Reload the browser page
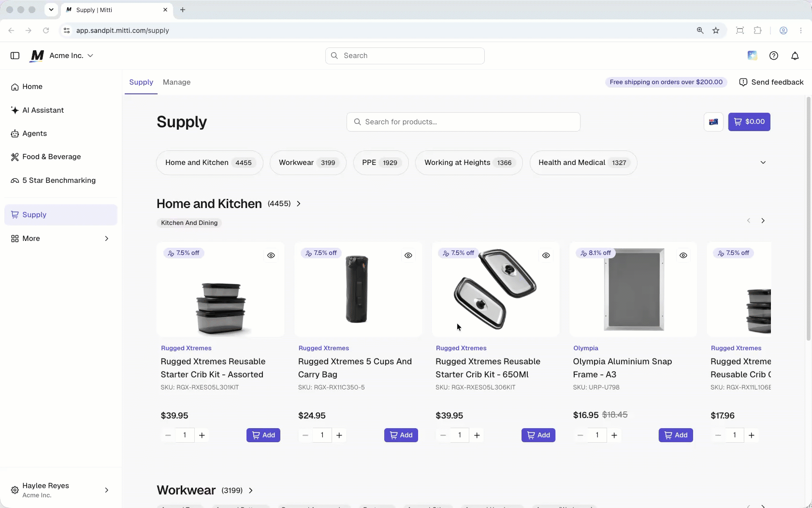 click(x=46, y=30)
